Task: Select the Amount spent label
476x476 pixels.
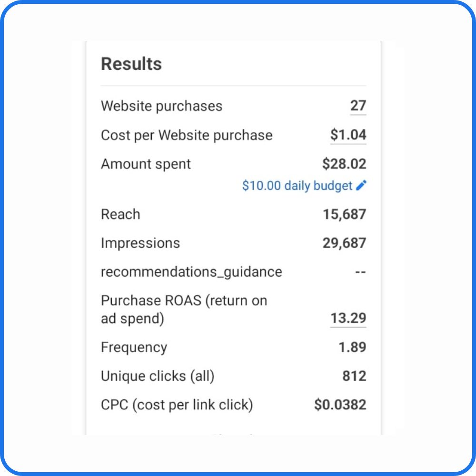Action: pyautogui.click(x=146, y=164)
